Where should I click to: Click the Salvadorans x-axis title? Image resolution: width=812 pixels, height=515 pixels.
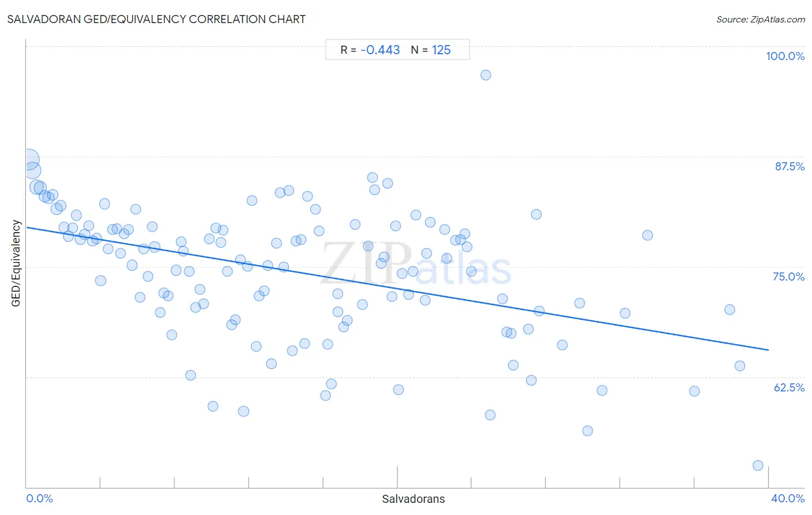pos(414,499)
